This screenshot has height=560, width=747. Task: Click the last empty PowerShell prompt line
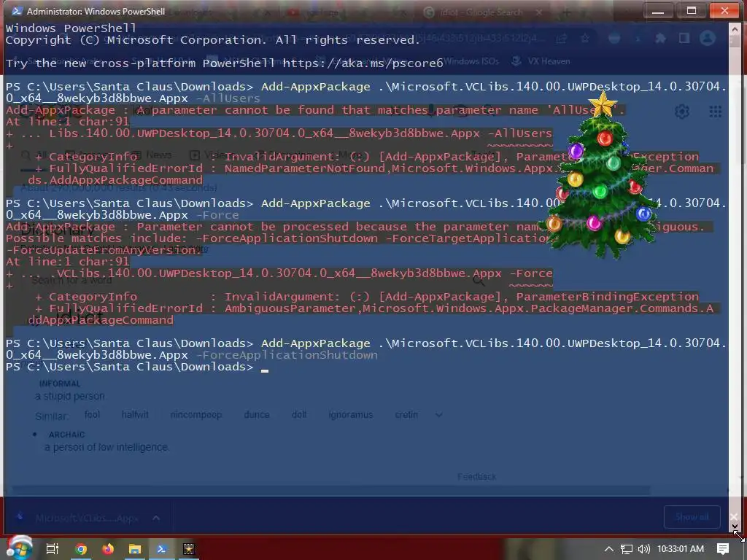point(137,367)
